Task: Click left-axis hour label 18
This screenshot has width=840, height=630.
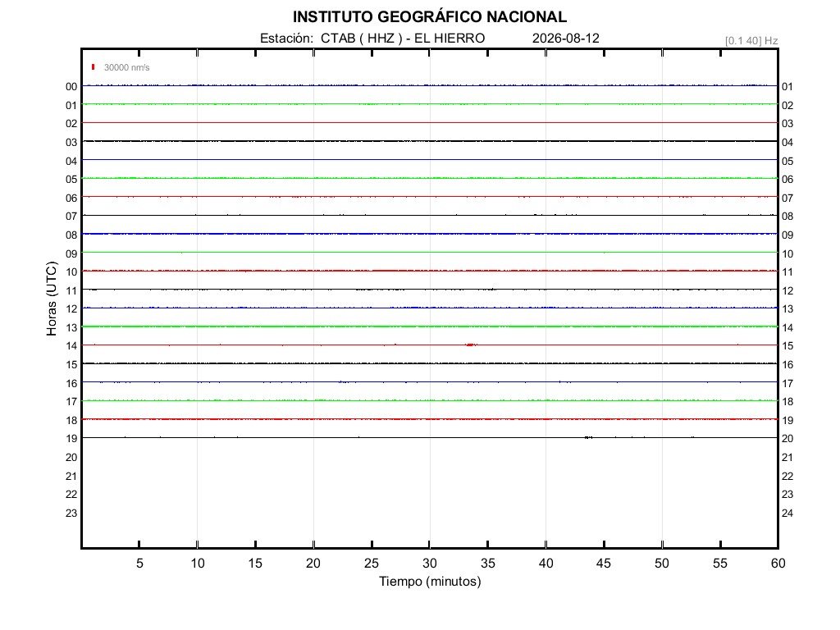Action: (x=71, y=421)
